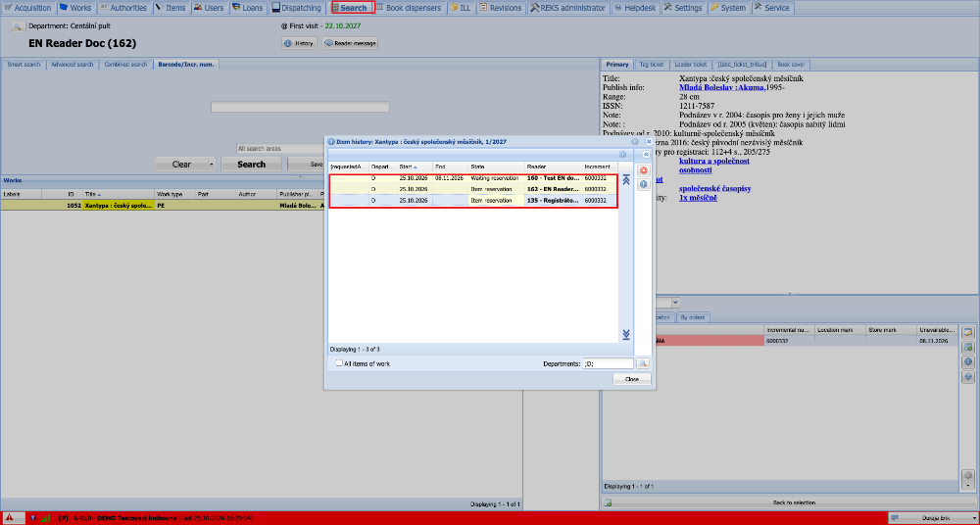Open the By orders tab in items panel
The width and height of the screenshot is (980, 525).
694,317
